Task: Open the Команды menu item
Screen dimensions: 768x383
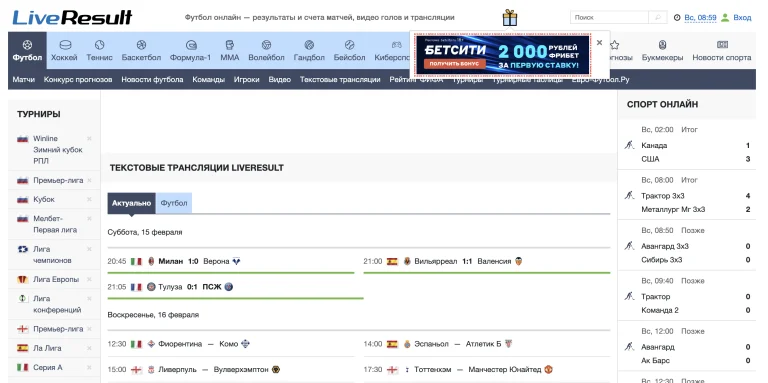Action: (x=209, y=79)
